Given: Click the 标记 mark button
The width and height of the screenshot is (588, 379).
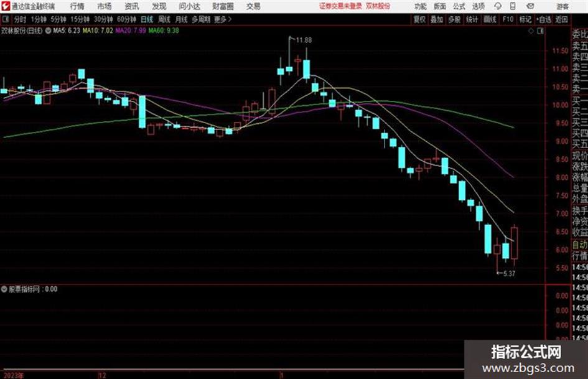Looking at the screenshot, I should pyautogui.click(x=525, y=19).
